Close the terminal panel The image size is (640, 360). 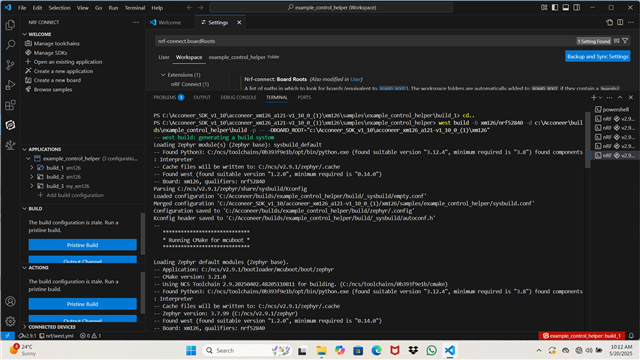click(x=631, y=97)
